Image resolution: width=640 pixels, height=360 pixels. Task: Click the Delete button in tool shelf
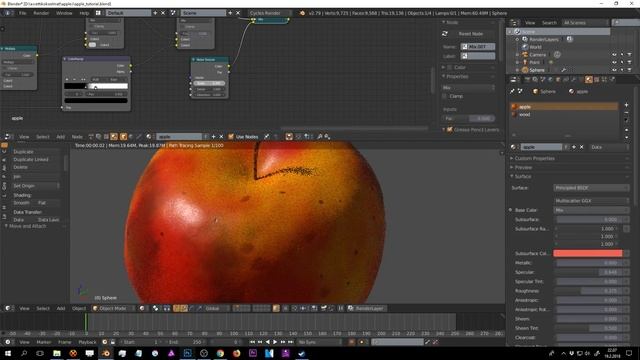click(36, 167)
